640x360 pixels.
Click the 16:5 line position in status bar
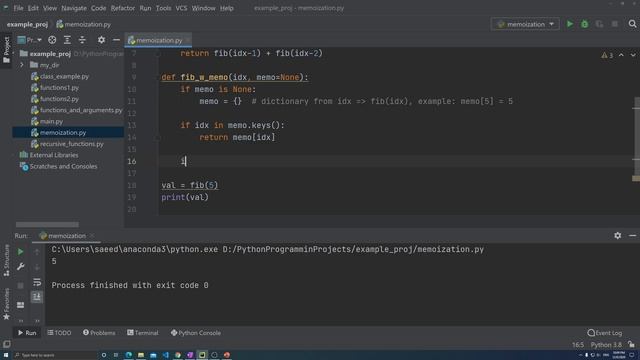(578, 345)
